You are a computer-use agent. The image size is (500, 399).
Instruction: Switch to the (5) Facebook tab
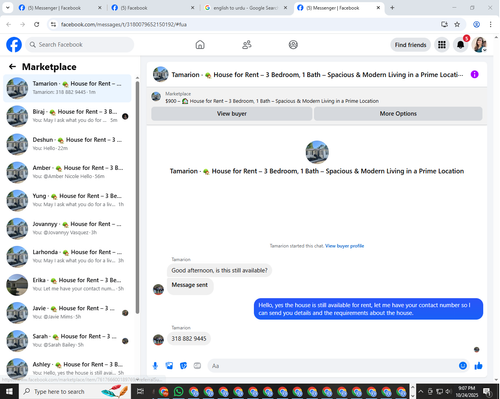pos(153,8)
